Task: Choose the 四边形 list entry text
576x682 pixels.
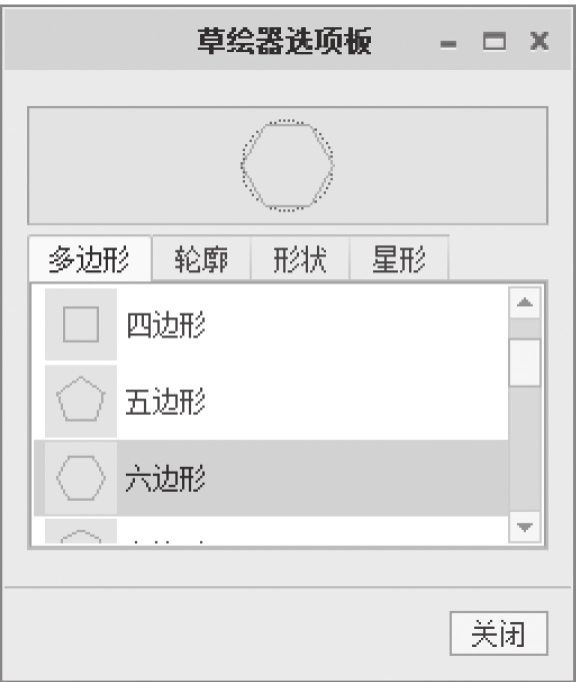Action: click(166, 324)
